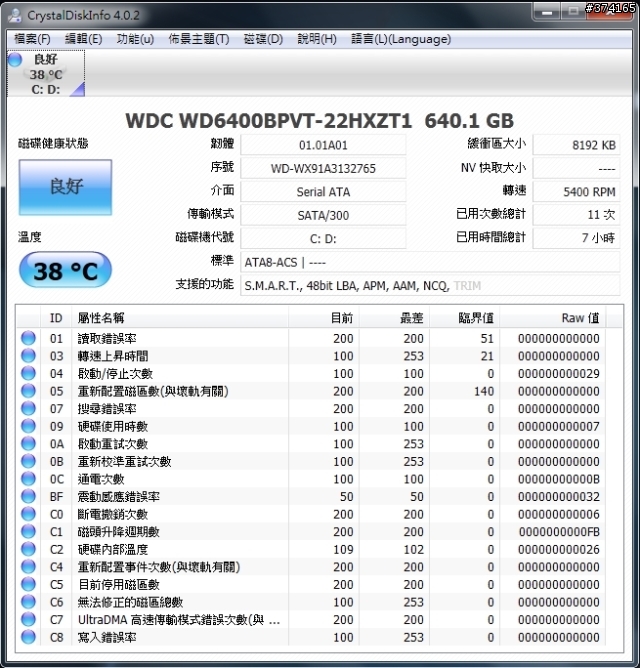The height and width of the screenshot is (668, 640).
Task: Click threshold value 140 in row 05
Action: 484,391
